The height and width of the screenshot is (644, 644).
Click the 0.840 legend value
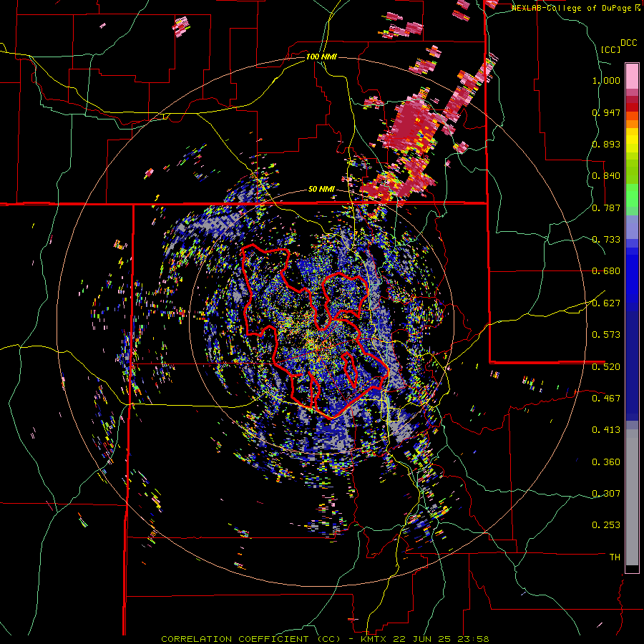click(x=606, y=176)
